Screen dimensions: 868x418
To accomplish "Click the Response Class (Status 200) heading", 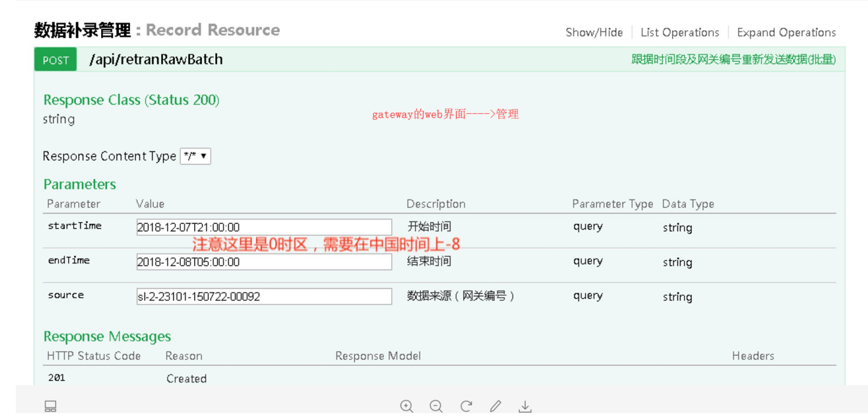I will tap(131, 100).
